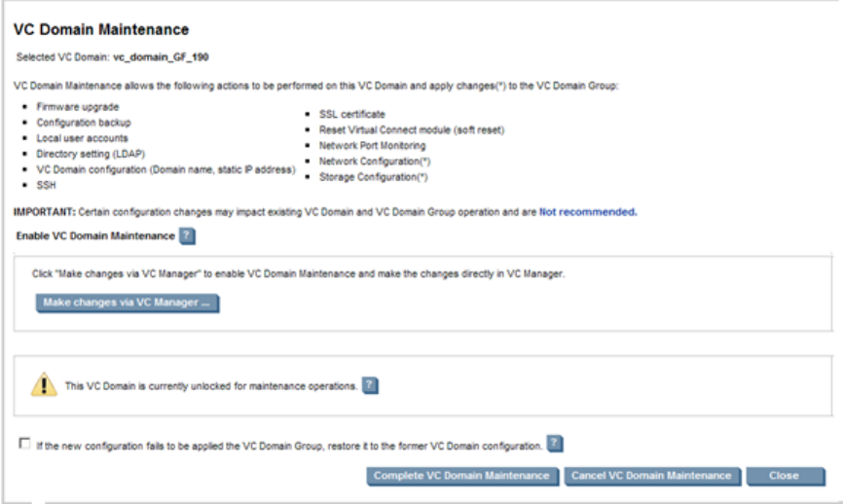Click help icon beside Enable VC Domain Maintenance
This screenshot has width=843, height=504.
(x=187, y=235)
